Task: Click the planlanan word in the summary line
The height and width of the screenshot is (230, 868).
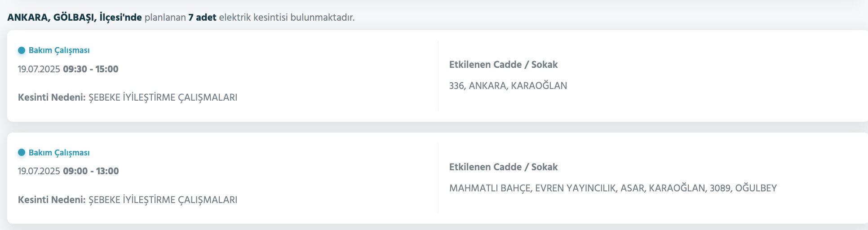Action: tap(165, 18)
